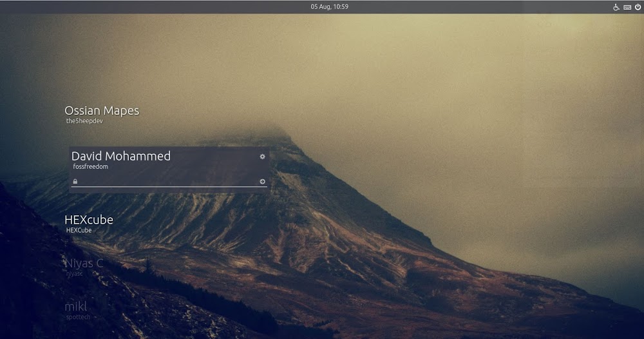Click the fossfreedom username label
Image resolution: width=644 pixels, height=339 pixels.
(x=91, y=167)
